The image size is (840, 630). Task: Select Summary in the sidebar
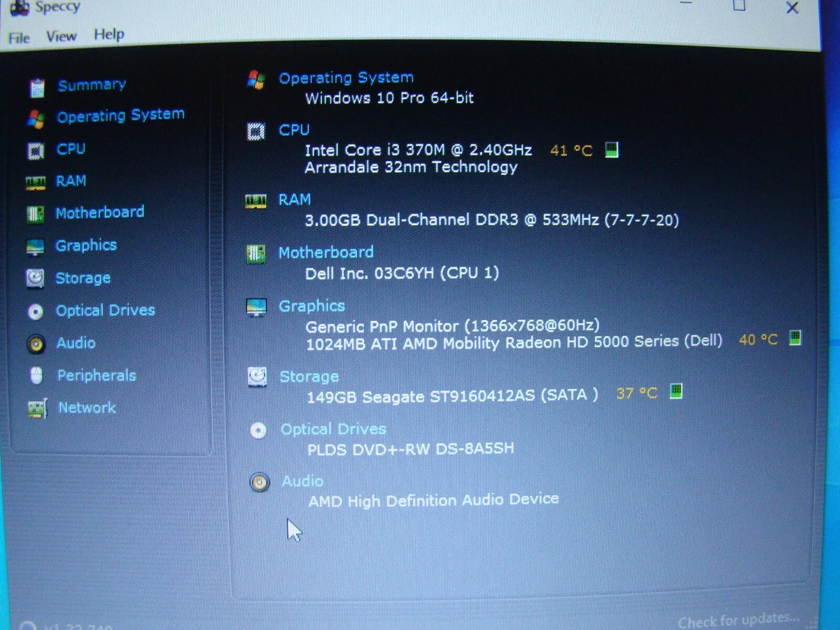[92, 85]
